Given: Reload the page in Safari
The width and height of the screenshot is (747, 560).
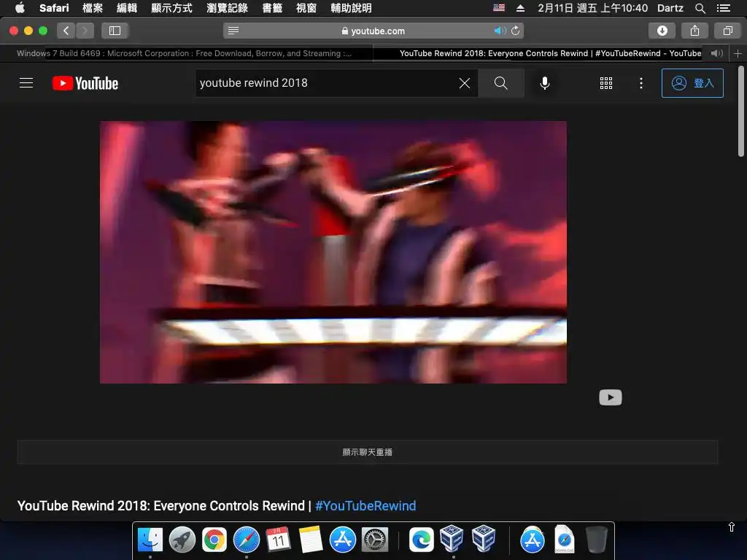Looking at the screenshot, I should coord(516,31).
